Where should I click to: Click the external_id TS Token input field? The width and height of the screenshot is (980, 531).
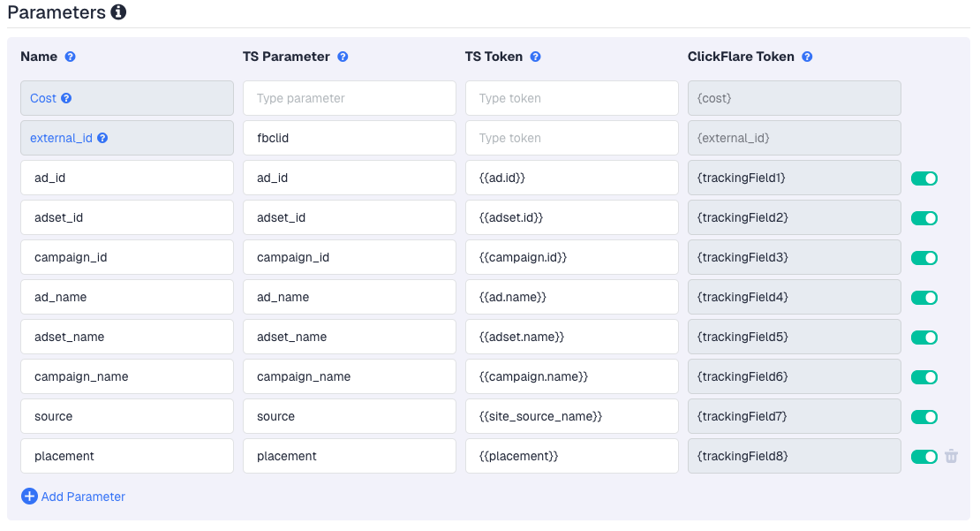click(x=571, y=138)
